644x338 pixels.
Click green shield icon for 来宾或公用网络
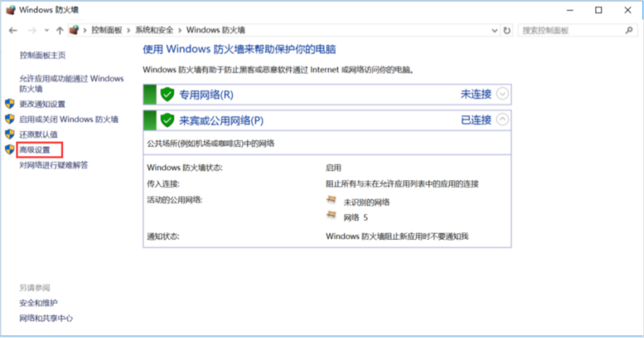tap(167, 120)
